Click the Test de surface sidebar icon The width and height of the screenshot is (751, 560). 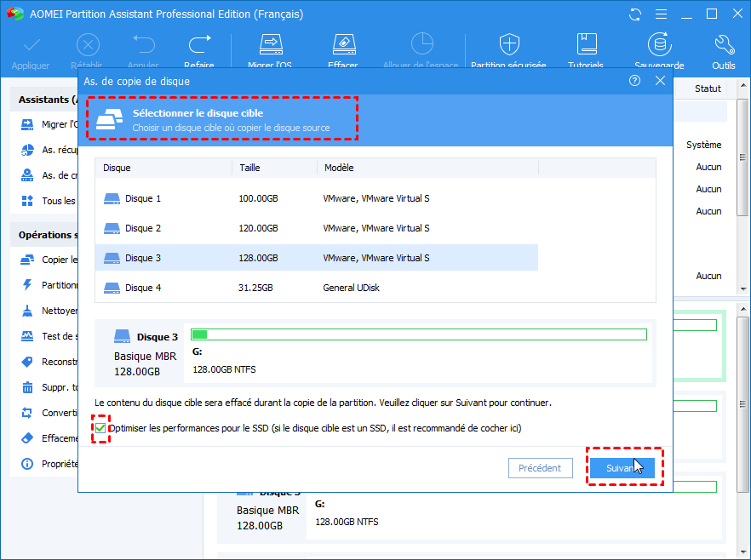tap(27, 336)
